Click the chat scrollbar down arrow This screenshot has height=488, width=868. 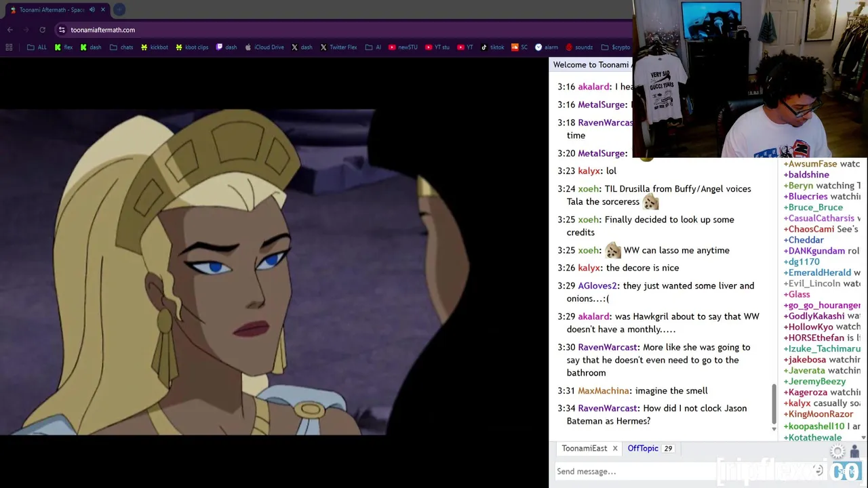click(774, 429)
